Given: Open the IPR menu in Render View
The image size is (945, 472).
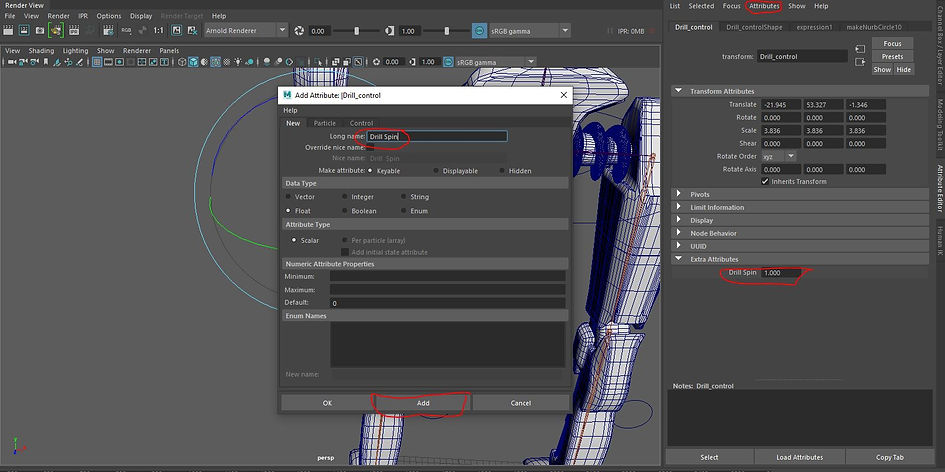Looking at the screenshot, I should tap(83, 16).
